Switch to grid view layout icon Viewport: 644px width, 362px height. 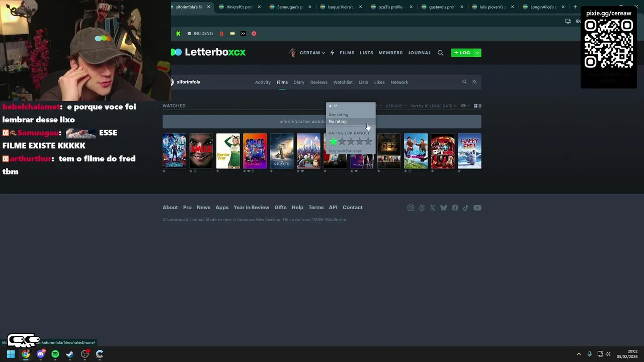coord(475,106)
